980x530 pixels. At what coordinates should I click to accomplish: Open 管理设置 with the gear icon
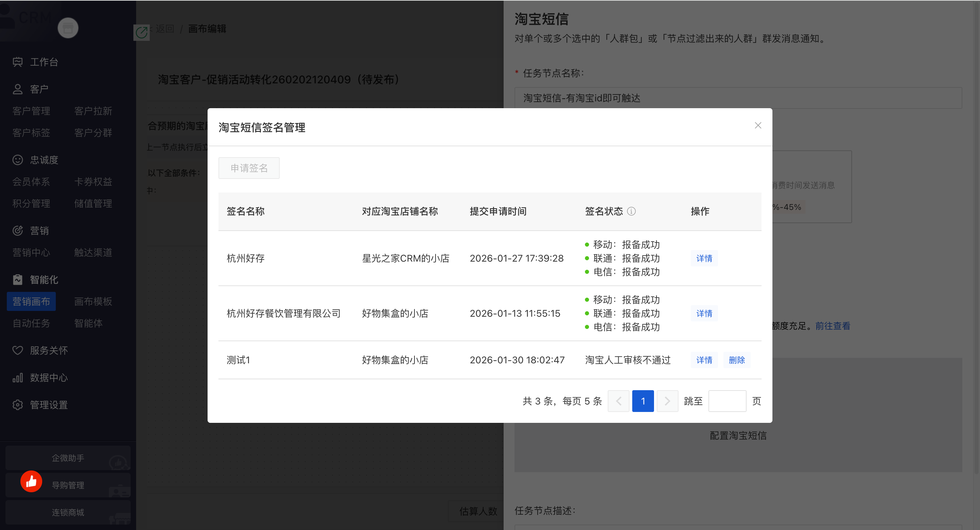click(17, 405)
